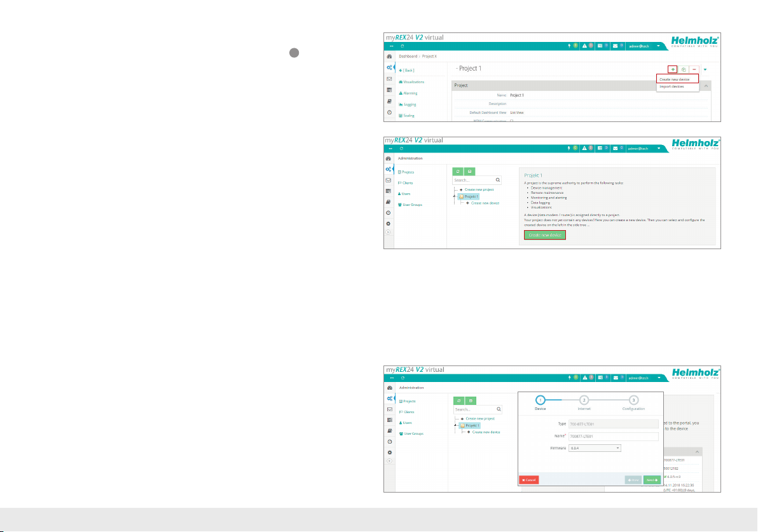The width and height of the screenshot is (758, 532).
Task: Click the dashboard sidebar icon in the top screenshot
Action: (389, 57)
